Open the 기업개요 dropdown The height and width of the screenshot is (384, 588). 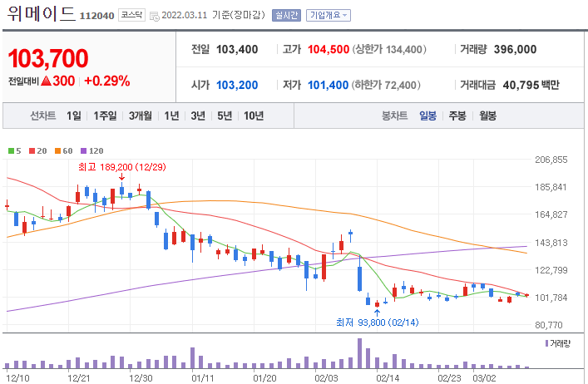click(x=329, y=15)
